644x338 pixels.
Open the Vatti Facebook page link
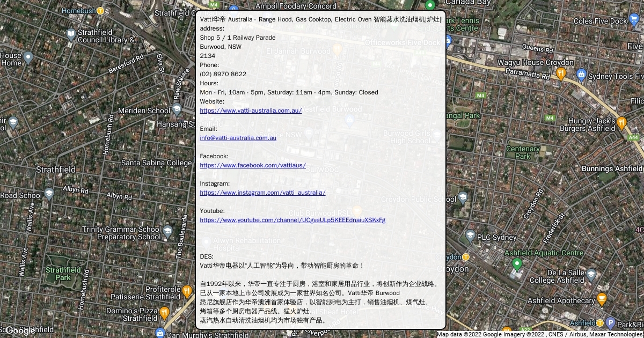tap(252, 165)
